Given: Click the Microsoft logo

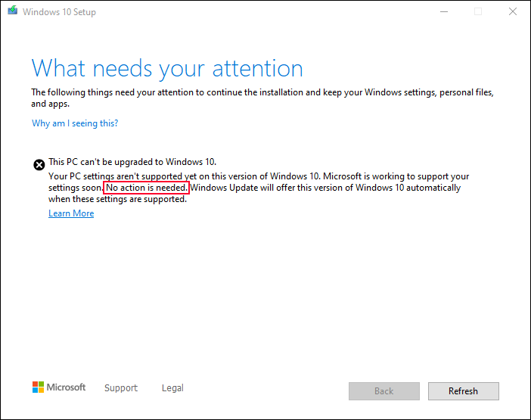Looking at the screenshot, I should click(59, 387).
